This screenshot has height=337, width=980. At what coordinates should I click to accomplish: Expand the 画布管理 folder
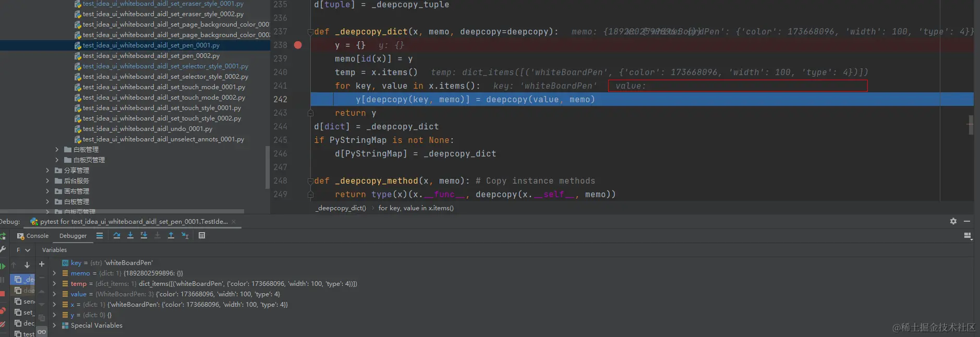click(47, 191)
